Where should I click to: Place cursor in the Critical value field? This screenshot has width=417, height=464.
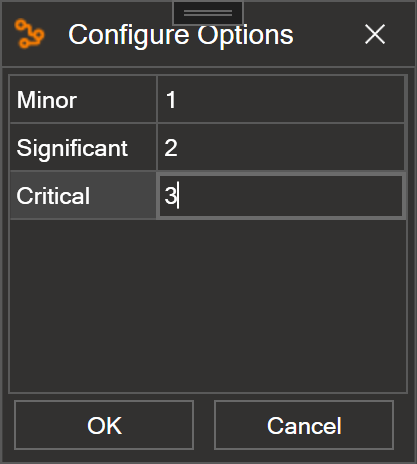coord(281,196)
